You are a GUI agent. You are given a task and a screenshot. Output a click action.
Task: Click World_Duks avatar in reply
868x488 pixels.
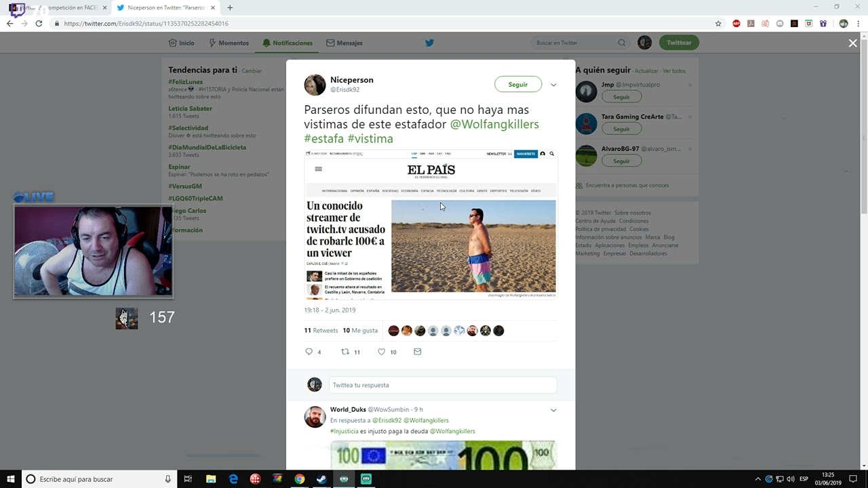click(315, 417)
